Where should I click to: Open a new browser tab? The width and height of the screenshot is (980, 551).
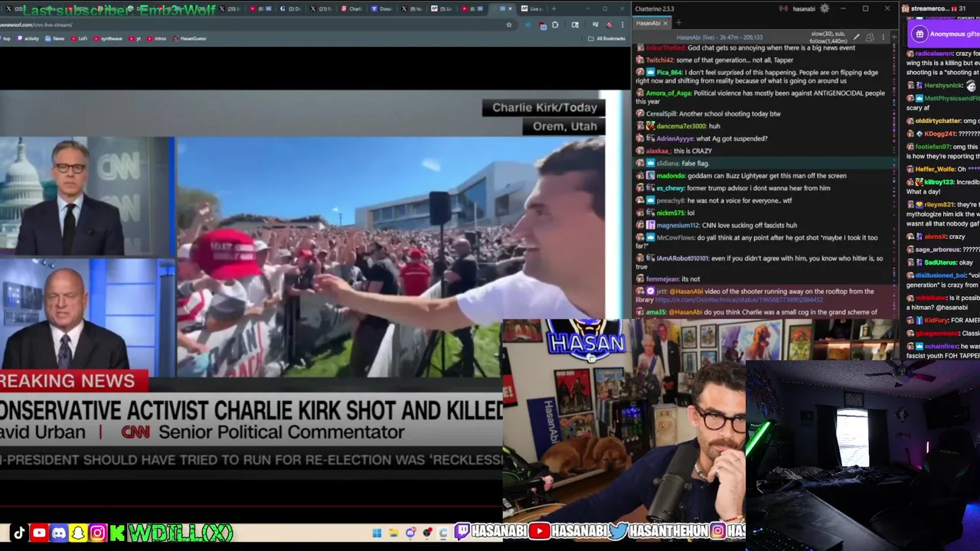tap(554, 8)
